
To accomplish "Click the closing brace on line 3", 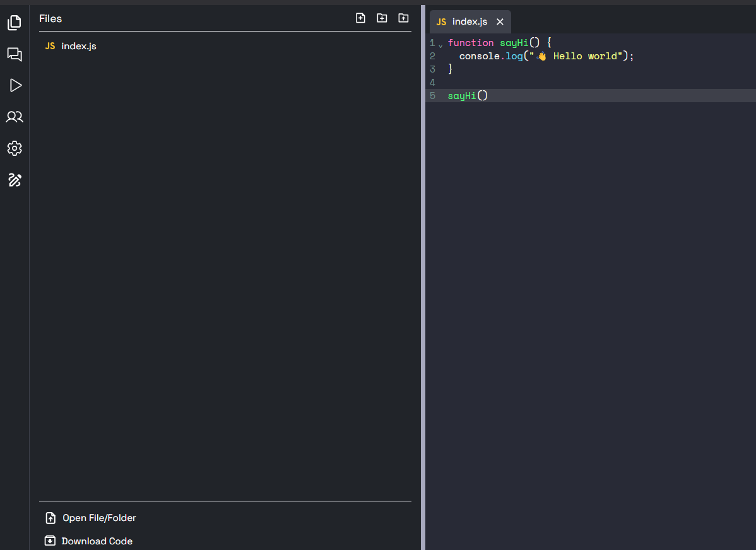I will pyautogui.click(x=451, y=69).
